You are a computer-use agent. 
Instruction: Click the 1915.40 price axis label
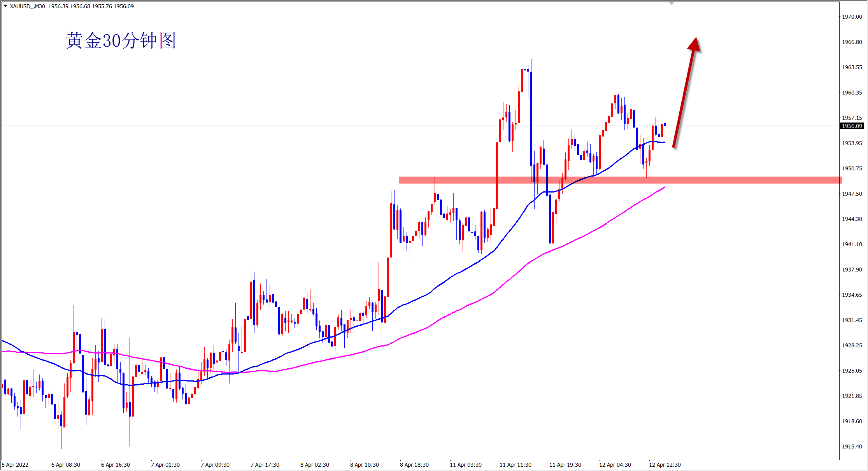click(852, 446)
